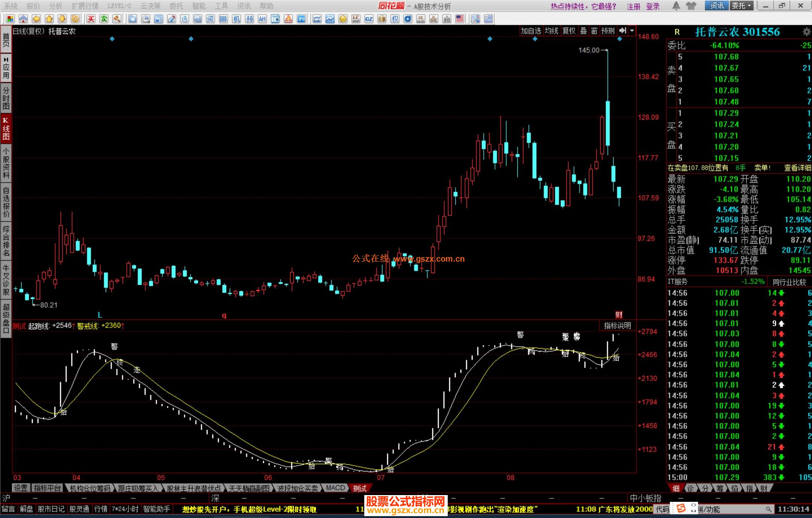Switch to the MACD indicator tab
The height and width of the screenshot is (518, 812).
click(335, 488)
